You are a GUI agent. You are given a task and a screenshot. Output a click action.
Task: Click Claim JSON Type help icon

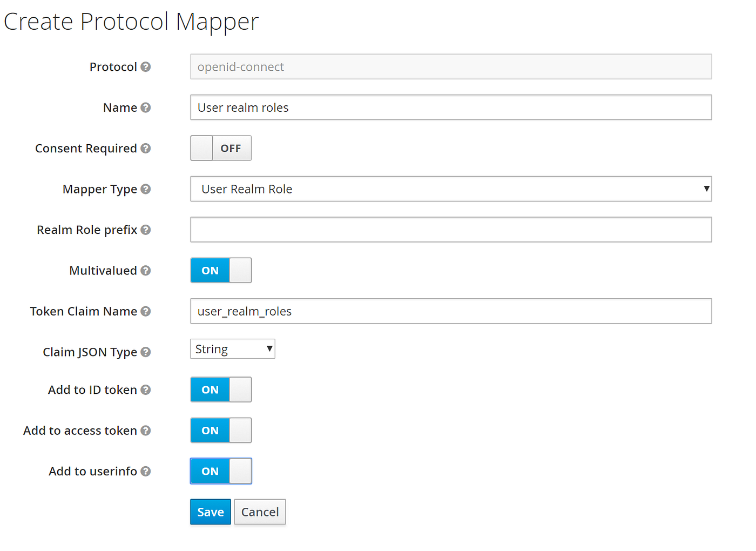pos(146,352)
